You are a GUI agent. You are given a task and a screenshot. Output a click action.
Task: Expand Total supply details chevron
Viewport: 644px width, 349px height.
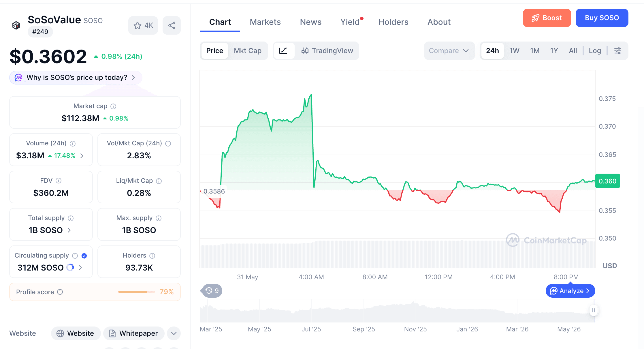69,230
